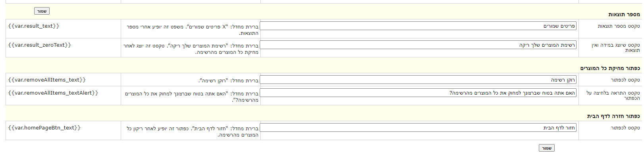Click the טקסט התראה בלחיצה על הכפתור label

coord(613,95)
